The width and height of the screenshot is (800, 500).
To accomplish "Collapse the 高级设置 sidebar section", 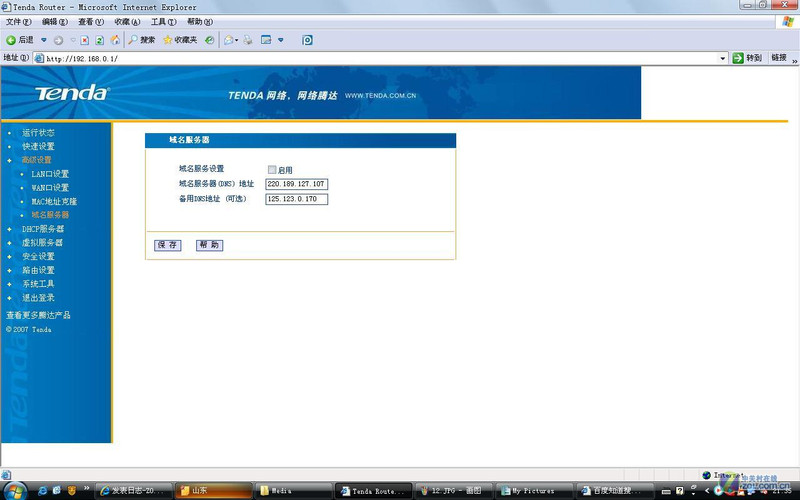I will [36, 160].
